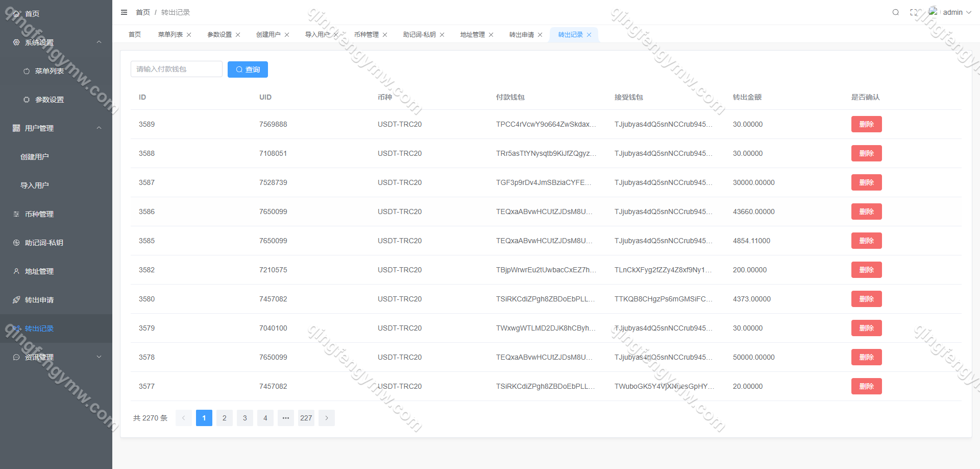Image resolution: width=980 pixels, height=469 pixels.
Task: Expand the 资讯管理 sidebar group
Action: tap(56, 357)
